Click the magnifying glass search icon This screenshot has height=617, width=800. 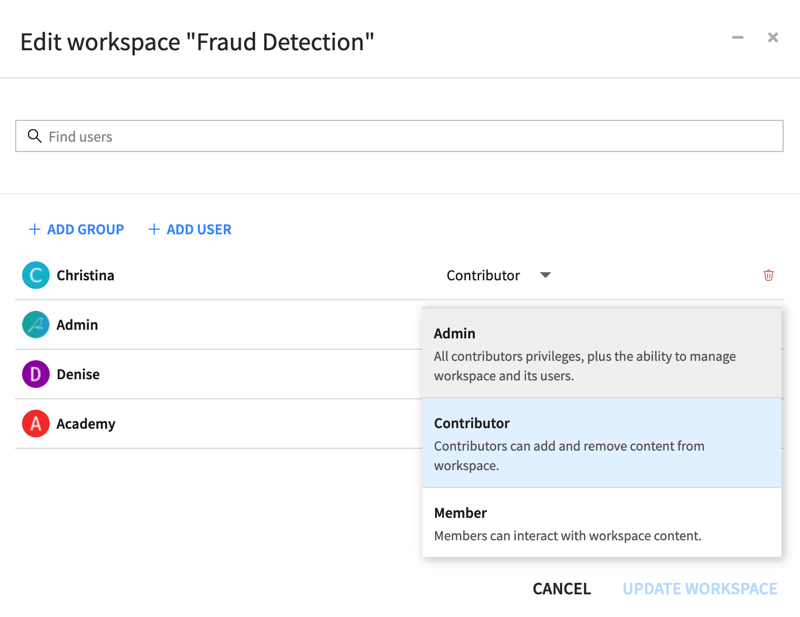tap(34, 136)
